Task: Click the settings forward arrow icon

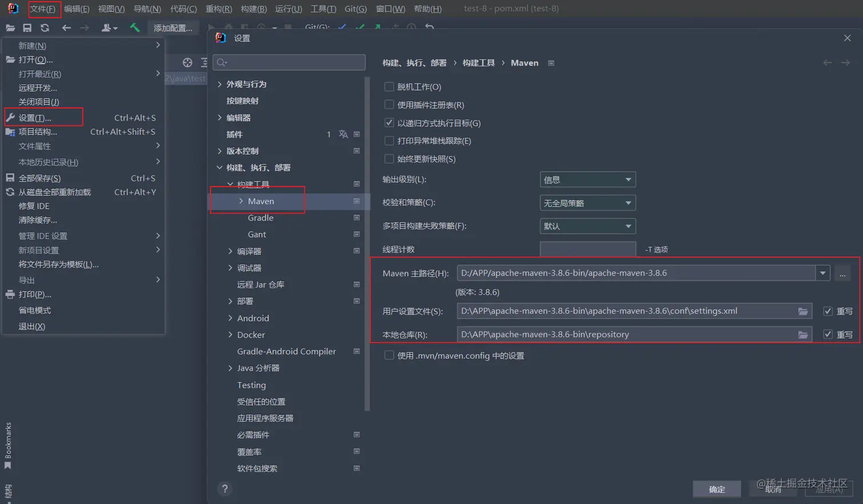Action: (845, 63)
